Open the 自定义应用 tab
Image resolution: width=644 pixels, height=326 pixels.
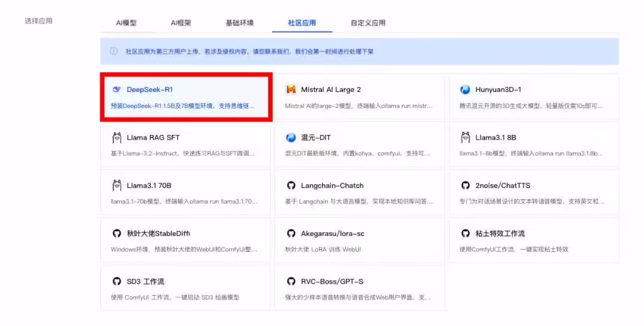pyautogui.click(x=368, y=23)
